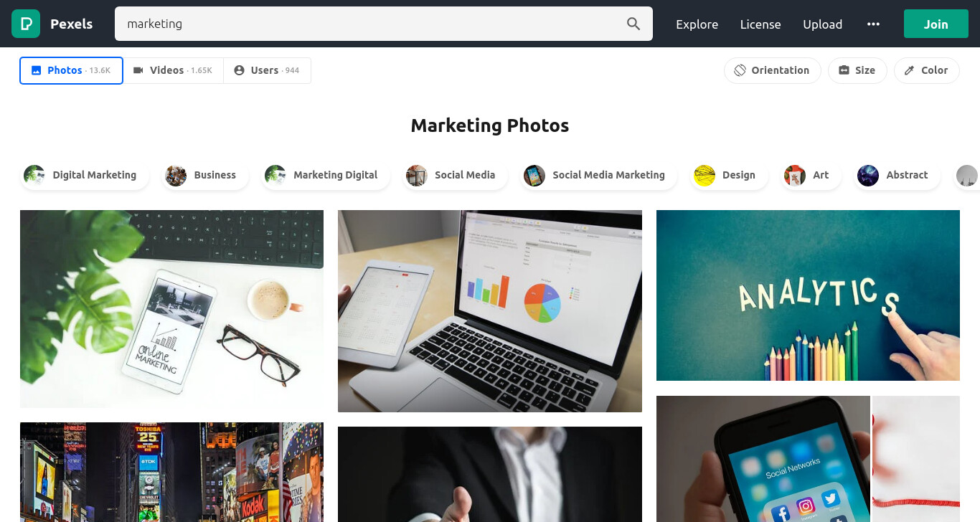Open the three-dots more menu

point(873,24)
